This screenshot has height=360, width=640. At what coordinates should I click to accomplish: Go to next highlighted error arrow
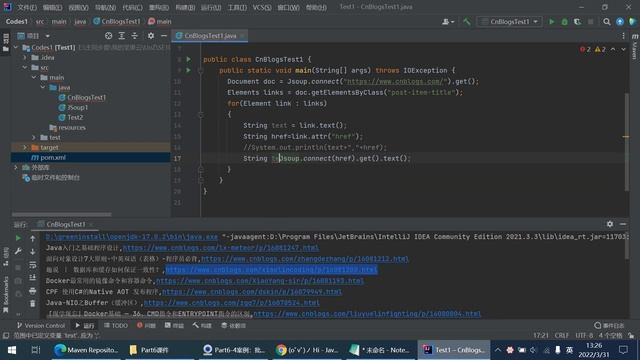click(624, 49)
